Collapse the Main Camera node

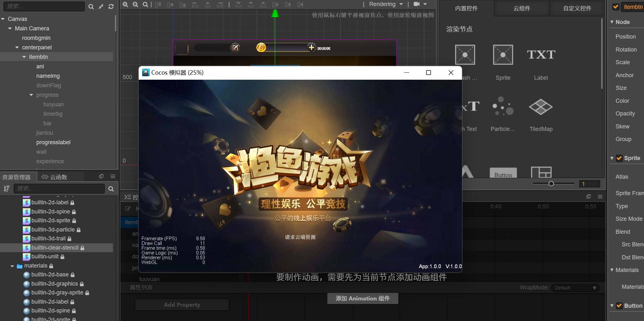click(10, 28)
